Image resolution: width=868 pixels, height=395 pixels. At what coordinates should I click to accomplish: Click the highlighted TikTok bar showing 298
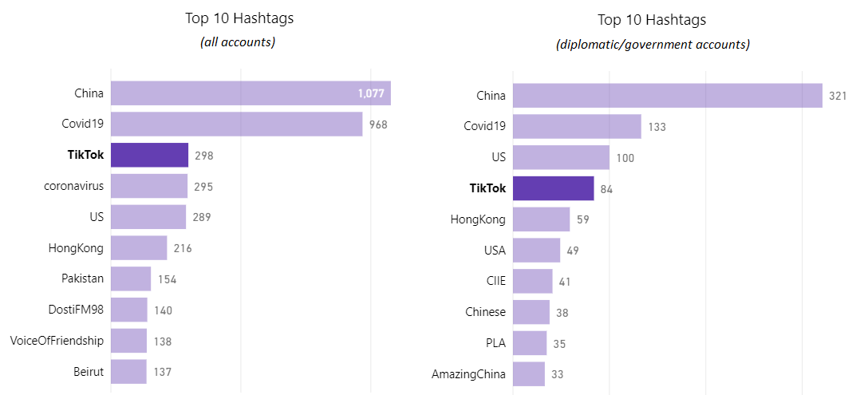point(149,155)
